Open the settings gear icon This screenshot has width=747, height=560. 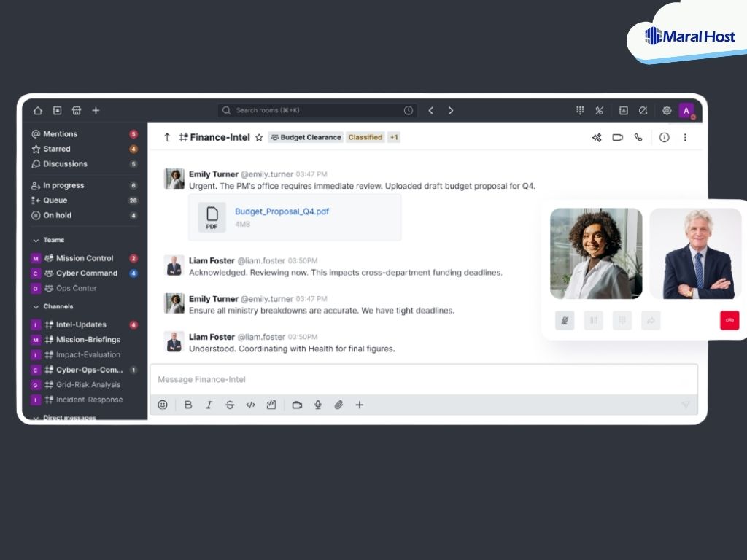[667, 111]
